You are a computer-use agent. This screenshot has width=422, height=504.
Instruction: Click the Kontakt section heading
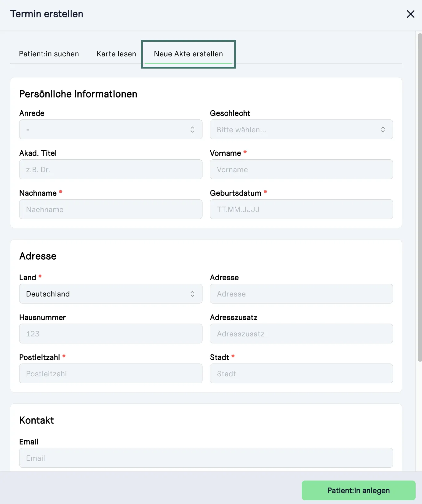[x=37, y=421]
